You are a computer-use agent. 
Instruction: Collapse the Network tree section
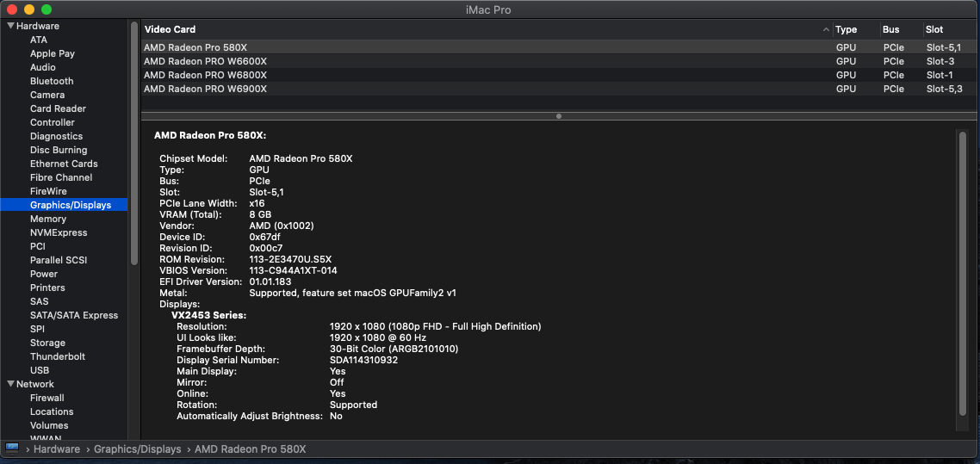(10, 383)
